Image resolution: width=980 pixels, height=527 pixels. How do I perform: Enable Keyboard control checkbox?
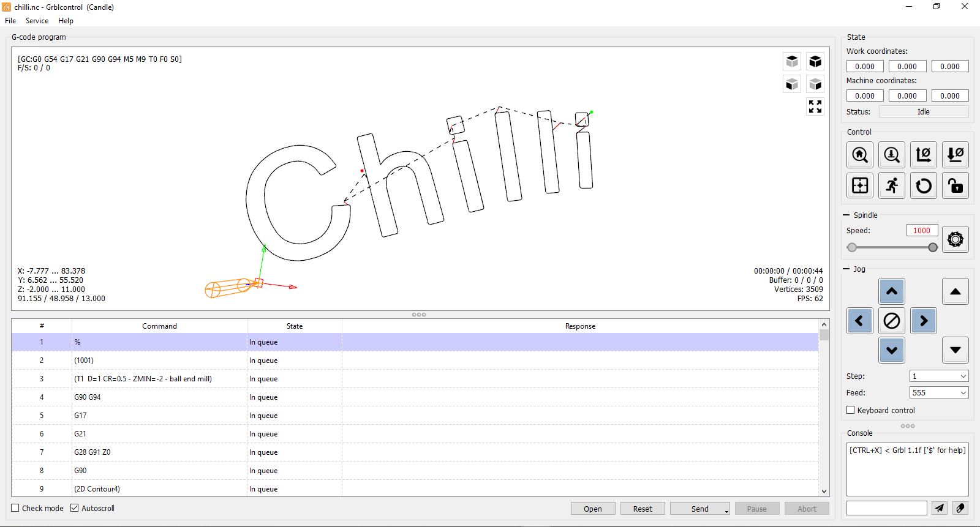click(x=850, y=410)
